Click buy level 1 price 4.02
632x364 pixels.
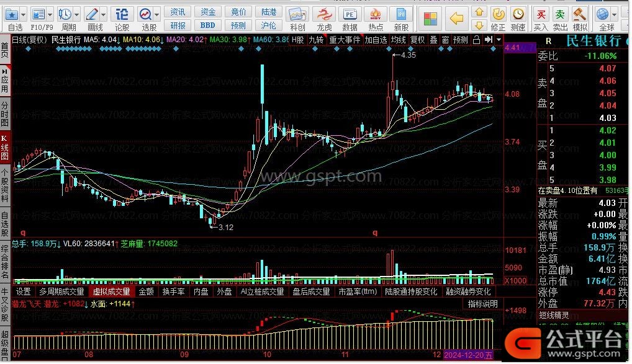tap(607, 130)
